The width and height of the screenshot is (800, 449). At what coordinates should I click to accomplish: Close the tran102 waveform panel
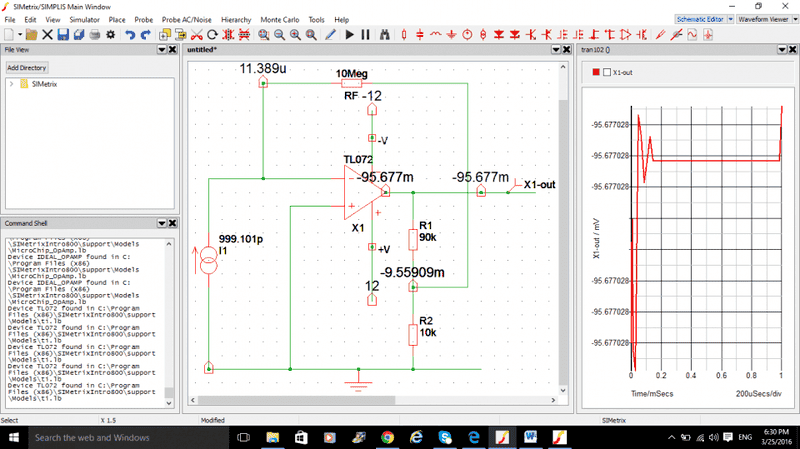pyautogui.click(x=792, y=49)
